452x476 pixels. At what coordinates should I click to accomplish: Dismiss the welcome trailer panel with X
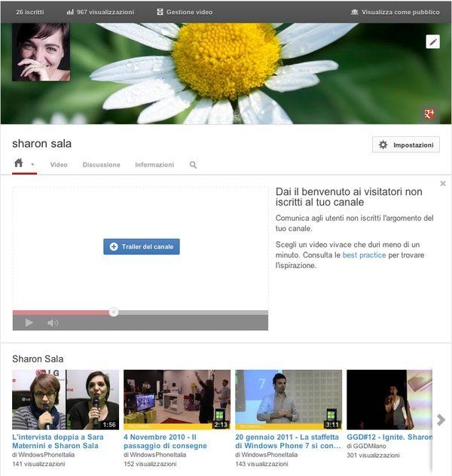tap(443, 183)
